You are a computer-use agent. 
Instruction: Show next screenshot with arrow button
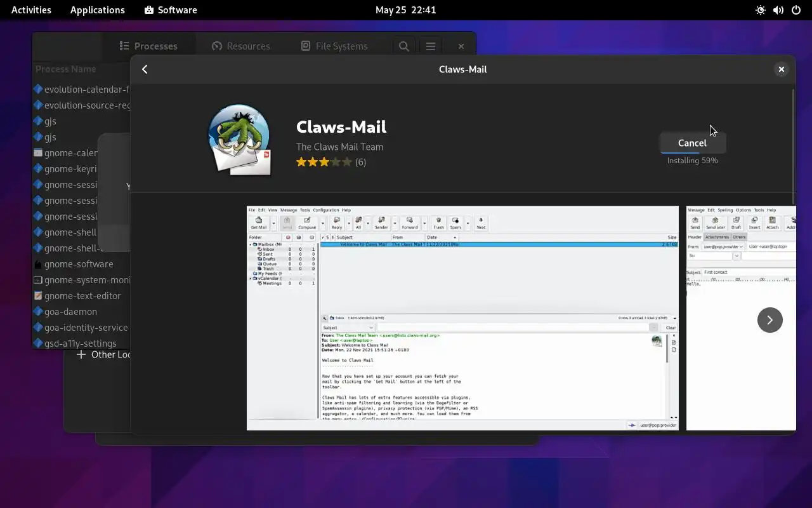(x=769, y=319)
